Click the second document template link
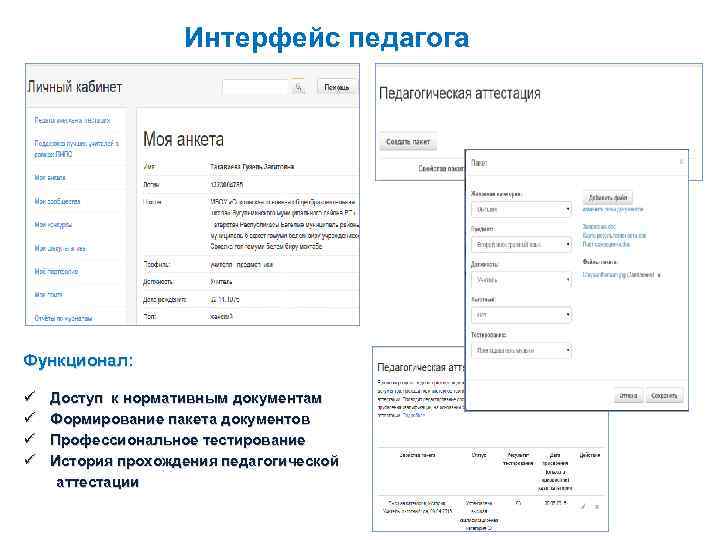Image resolution: width=720 pixels, height=540 pixels. pyautogui.click(x=614, y=236)
